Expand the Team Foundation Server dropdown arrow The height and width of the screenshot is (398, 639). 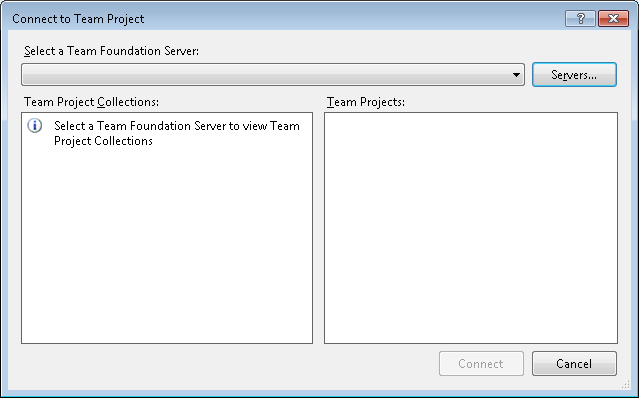[x=516, y=75]
